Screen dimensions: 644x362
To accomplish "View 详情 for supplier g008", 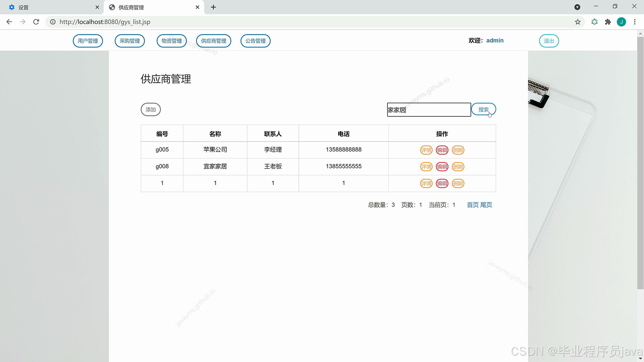I will 426,167.
